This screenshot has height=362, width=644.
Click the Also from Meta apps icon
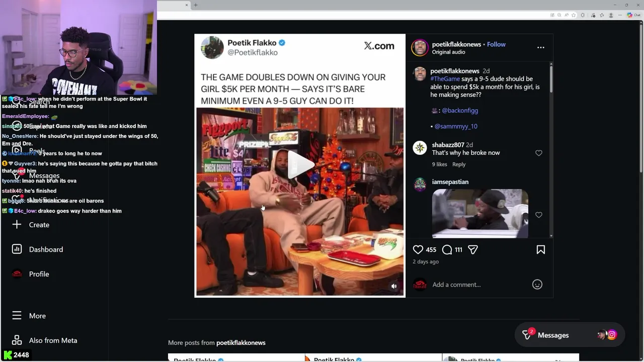click(x=17, y=340)
